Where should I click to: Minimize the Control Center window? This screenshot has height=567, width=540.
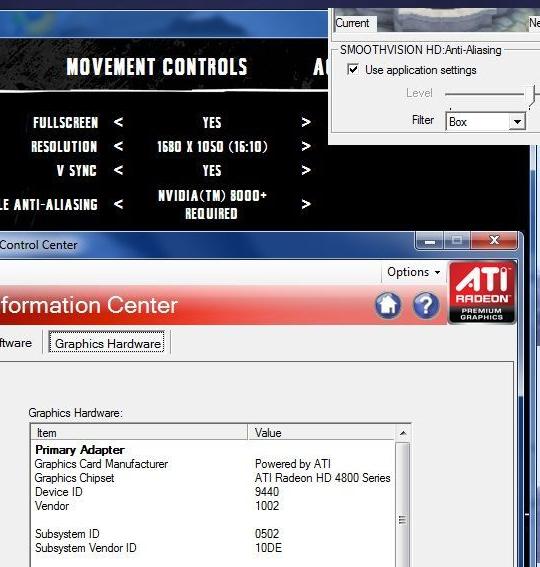pyautogui.click(x=430, y=241)
